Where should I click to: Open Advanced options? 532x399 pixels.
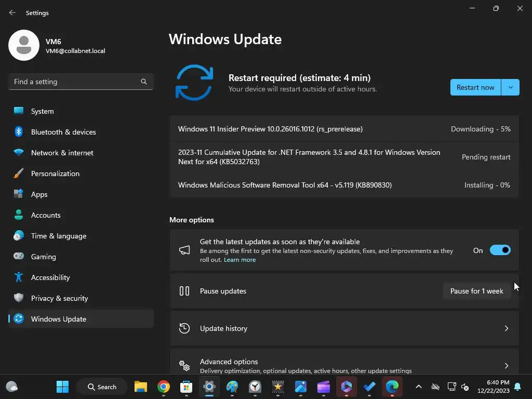coord(344,362)
